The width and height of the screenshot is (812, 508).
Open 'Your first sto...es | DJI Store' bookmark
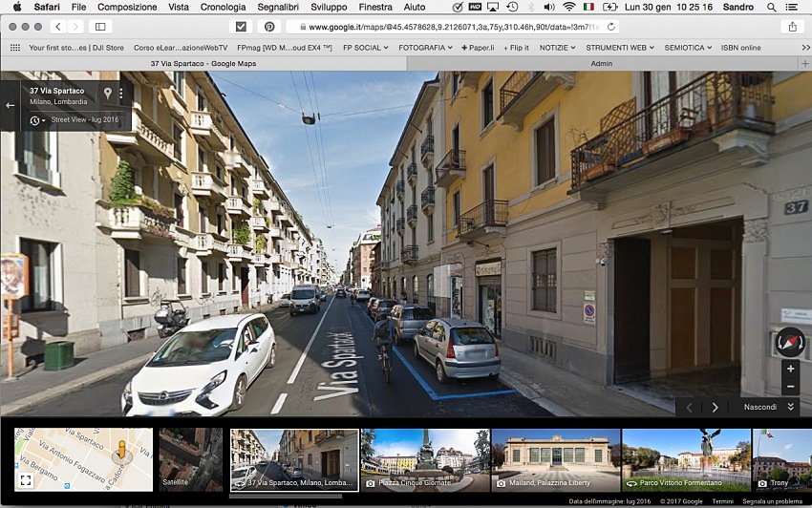76,48
